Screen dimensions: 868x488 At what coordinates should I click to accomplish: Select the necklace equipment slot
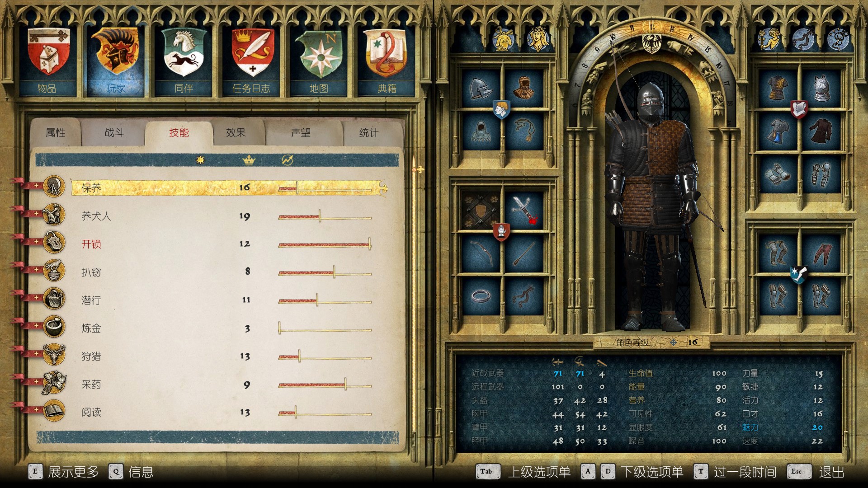click(x=524, y=131)
